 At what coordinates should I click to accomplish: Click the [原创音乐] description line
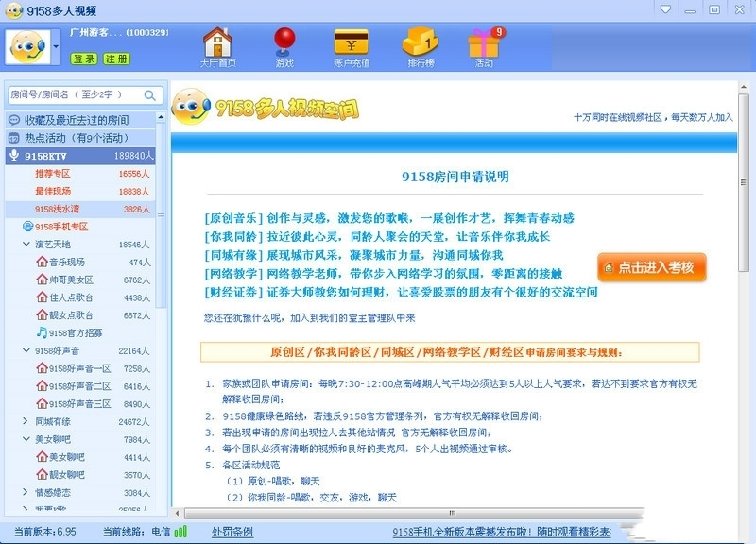[x=389, y=218]
